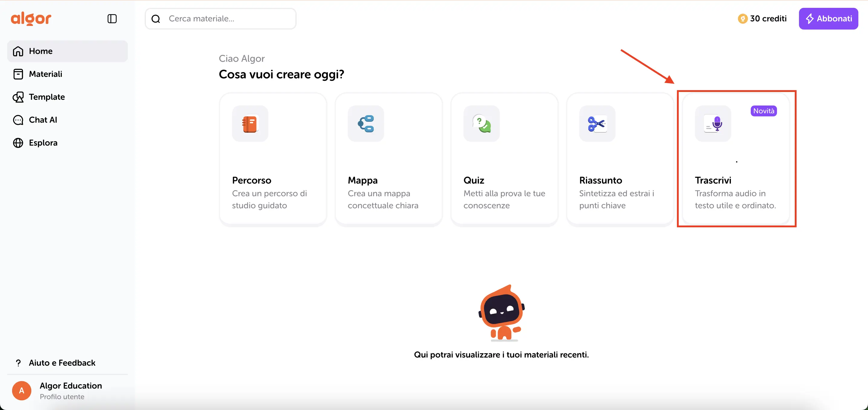The height and width of the screenshot is (410, 868).
Task: Click the blue concept map Mappa icon
Action: [366, 124]
